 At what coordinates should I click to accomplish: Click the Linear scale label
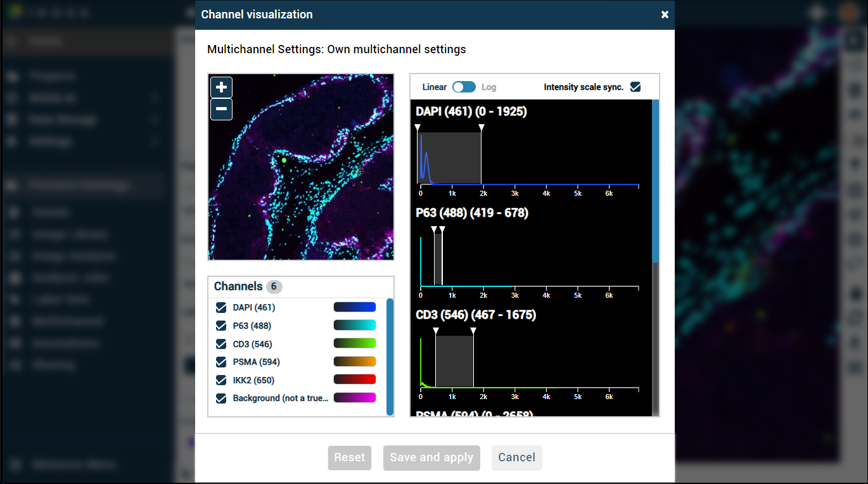[x=435, y=87]
